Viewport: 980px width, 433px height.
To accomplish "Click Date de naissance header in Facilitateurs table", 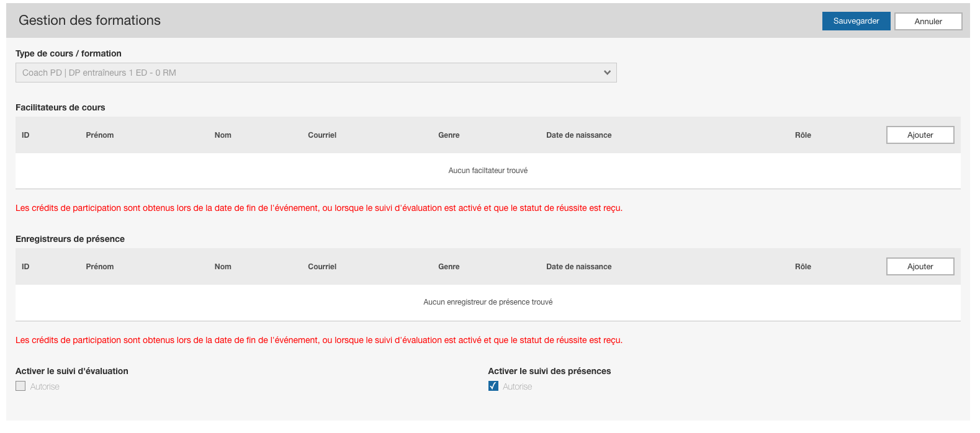I will coord(578,135).
